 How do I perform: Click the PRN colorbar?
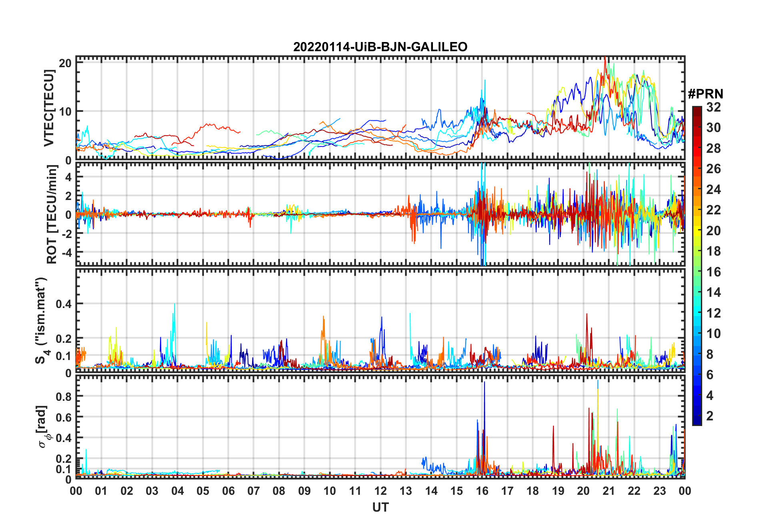click(x=697, y=266)
